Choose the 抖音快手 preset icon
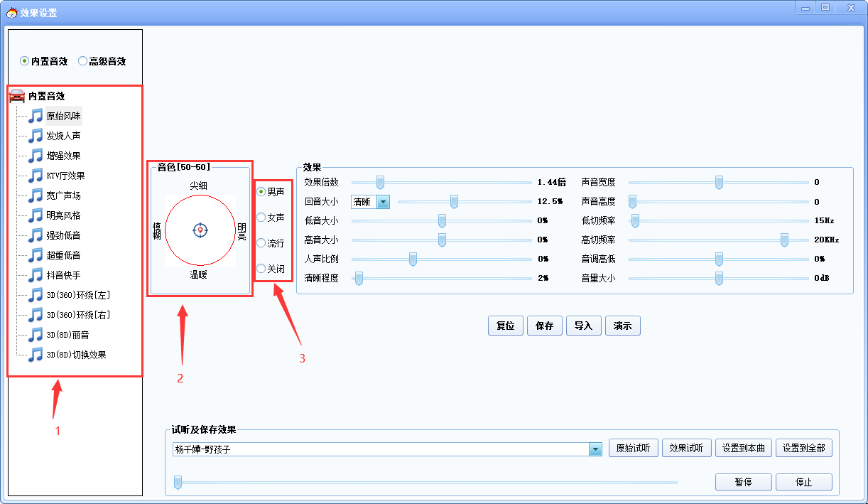Image resolution: width=868 pixels, height=504 pixels. [36, 275]
